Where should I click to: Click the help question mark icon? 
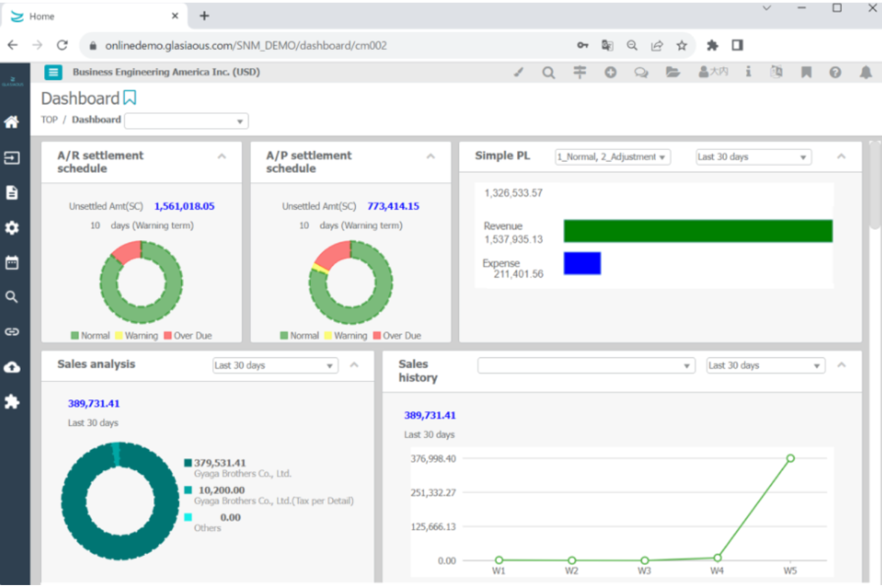[835, 72]
